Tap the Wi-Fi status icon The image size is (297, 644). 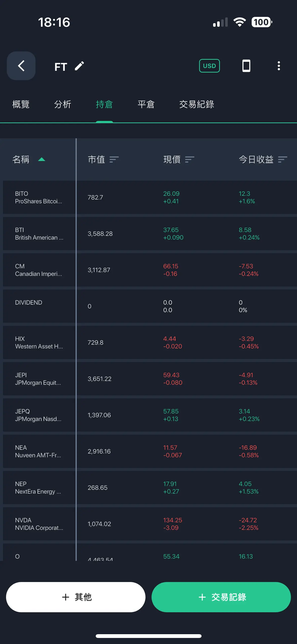240,22
